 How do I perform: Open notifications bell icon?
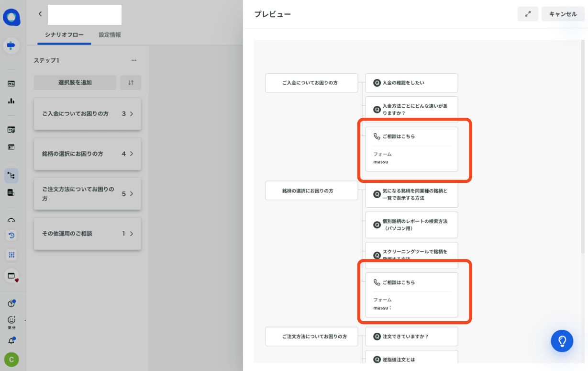pos(11,341)
